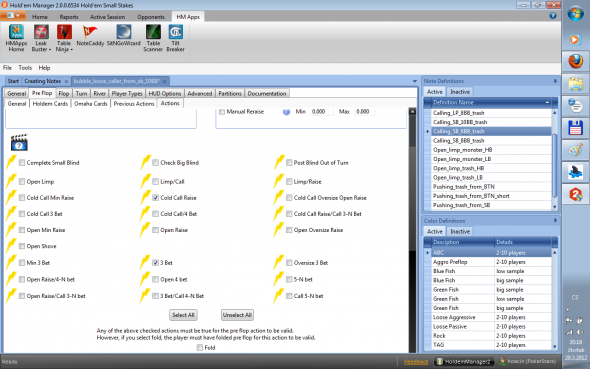Viewport: 590px width, 369px height.
Task: Uncheck the 3 Bet checkbox
Action: click(x=155, y=263)
